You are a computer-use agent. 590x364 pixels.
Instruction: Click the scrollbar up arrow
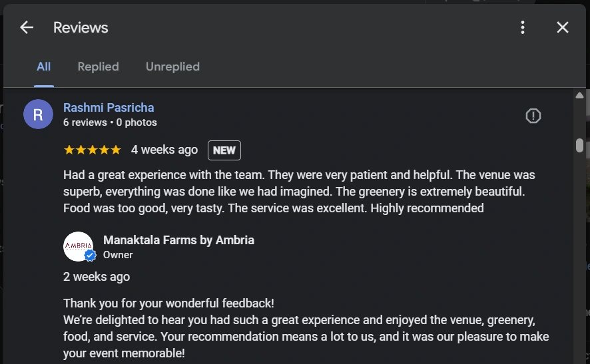pos(579,96)
